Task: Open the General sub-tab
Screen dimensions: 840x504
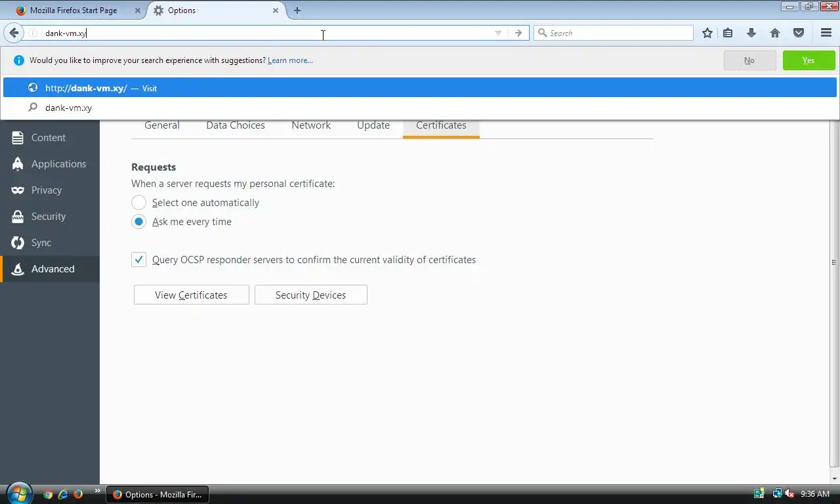Action: [162, 125]
